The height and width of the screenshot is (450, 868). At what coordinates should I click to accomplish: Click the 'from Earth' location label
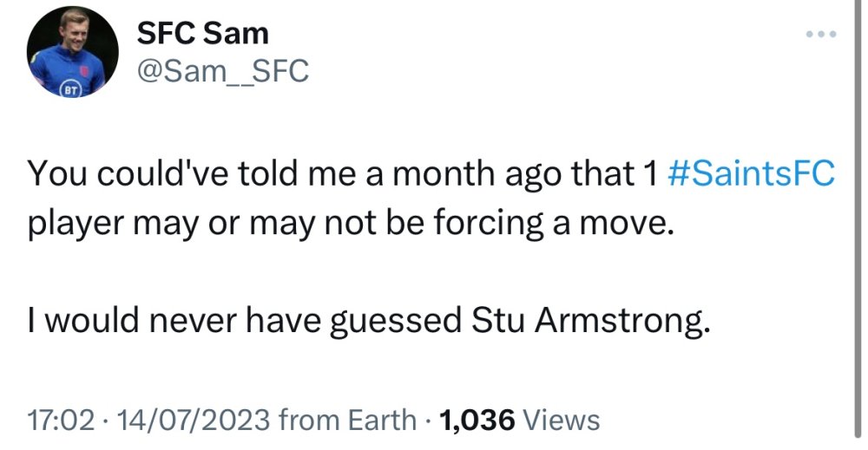tap(345, 421)
